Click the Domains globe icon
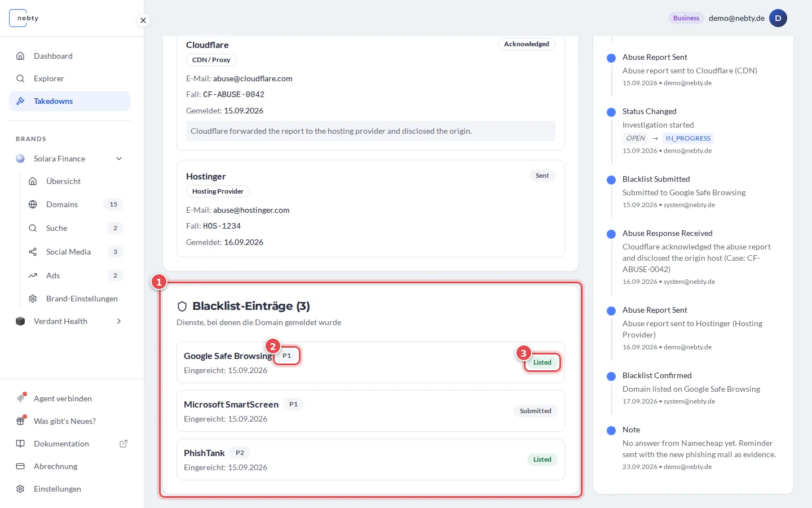The width and height of the screenshot is (812, 508). [x=33, y=204]
